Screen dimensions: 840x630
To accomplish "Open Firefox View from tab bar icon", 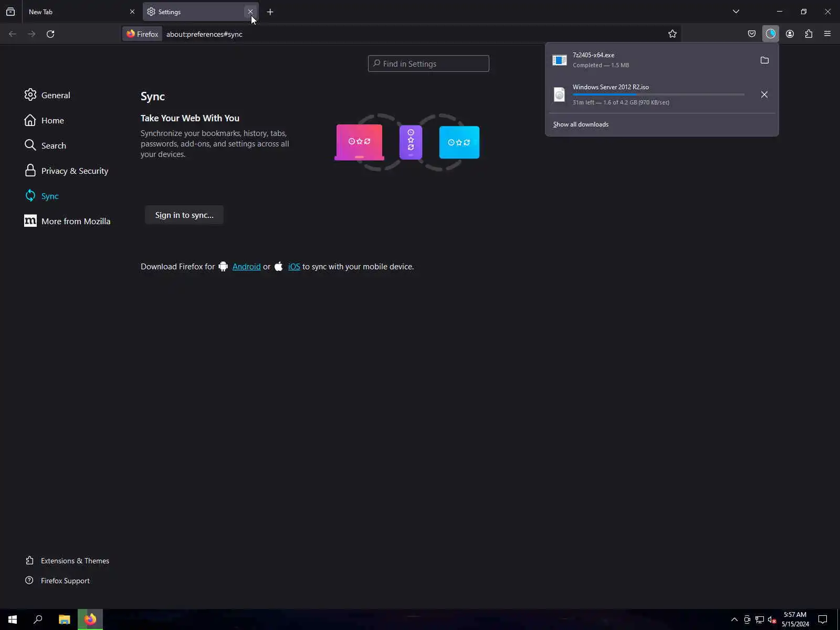I will coord(10,12).
